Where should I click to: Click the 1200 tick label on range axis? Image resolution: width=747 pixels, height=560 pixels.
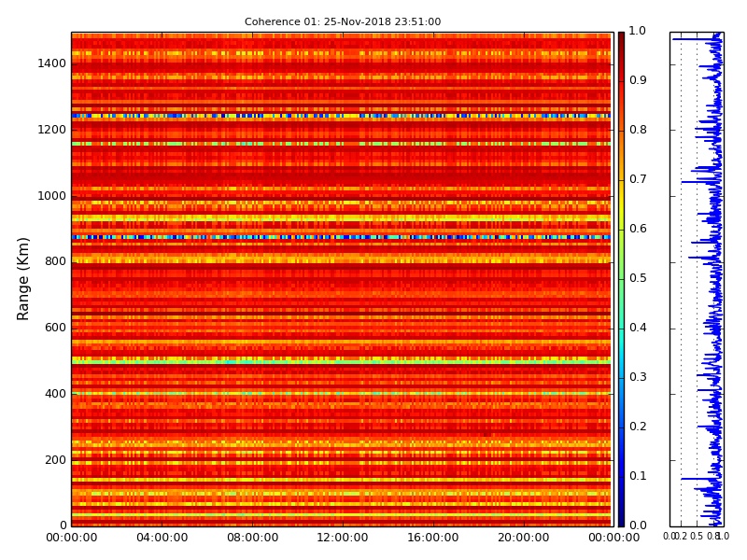click(x=52, y=130)
